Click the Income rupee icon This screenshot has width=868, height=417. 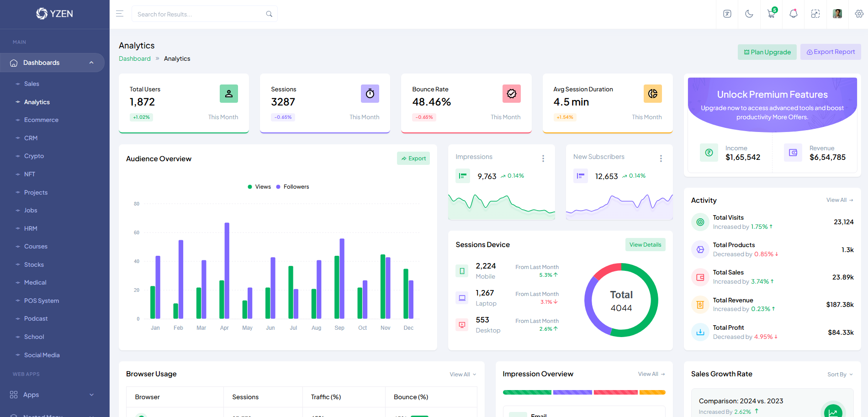point(709,153)
